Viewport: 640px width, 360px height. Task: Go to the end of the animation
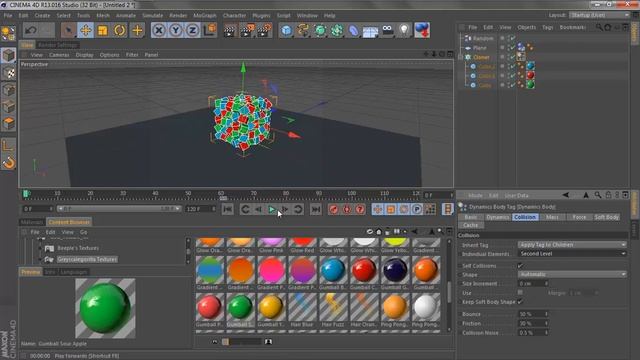tap(316, 209)
